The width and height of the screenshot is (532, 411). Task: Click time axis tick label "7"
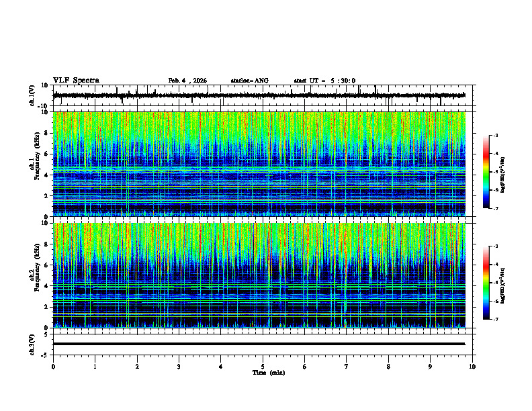pos(347,367)
